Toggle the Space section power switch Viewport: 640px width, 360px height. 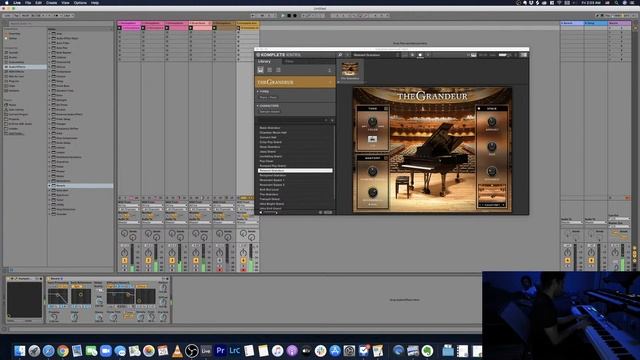(x=479, y=109)
